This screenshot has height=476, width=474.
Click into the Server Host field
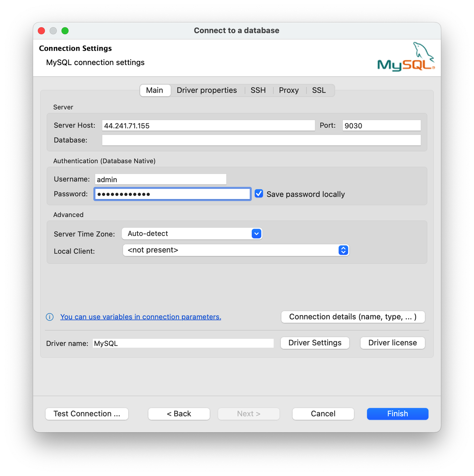(208, 126)
